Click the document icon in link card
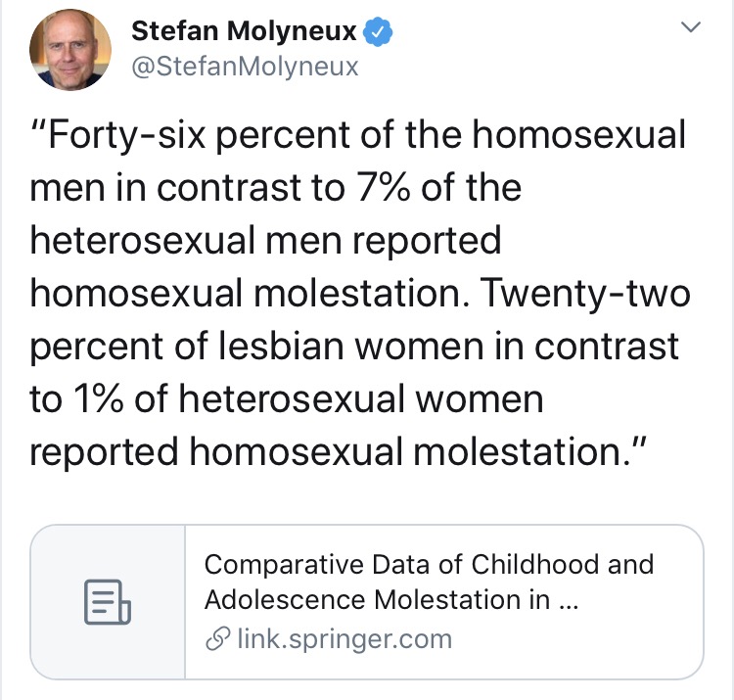The height and width of the screenshot is (700, 734). pyautogui.click(x=108, y=602)
